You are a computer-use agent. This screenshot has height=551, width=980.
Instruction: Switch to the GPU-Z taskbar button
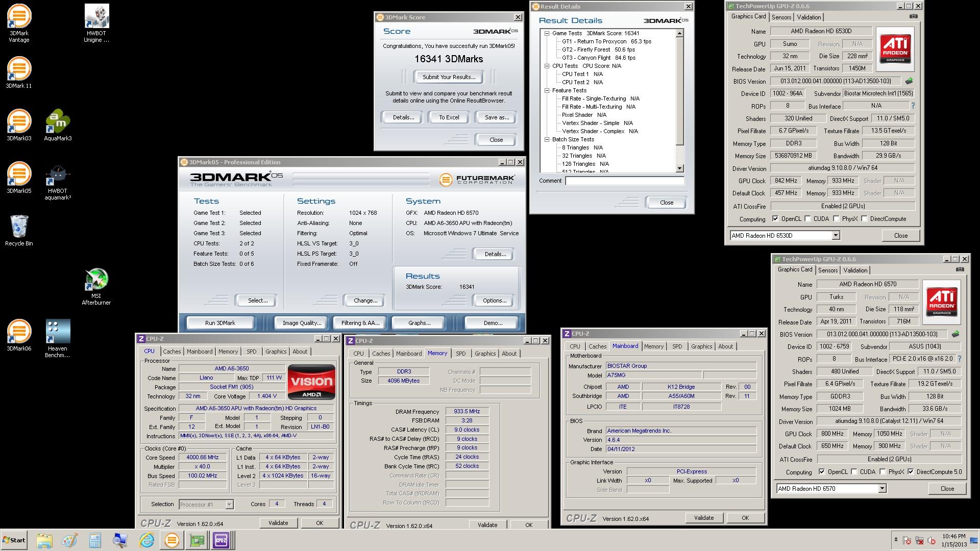pyautogui.click(x=197, y=540)
